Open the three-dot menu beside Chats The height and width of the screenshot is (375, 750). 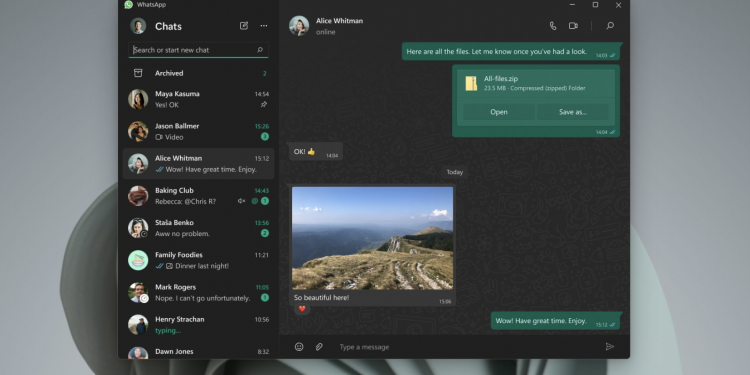click(x=264, y=26)
